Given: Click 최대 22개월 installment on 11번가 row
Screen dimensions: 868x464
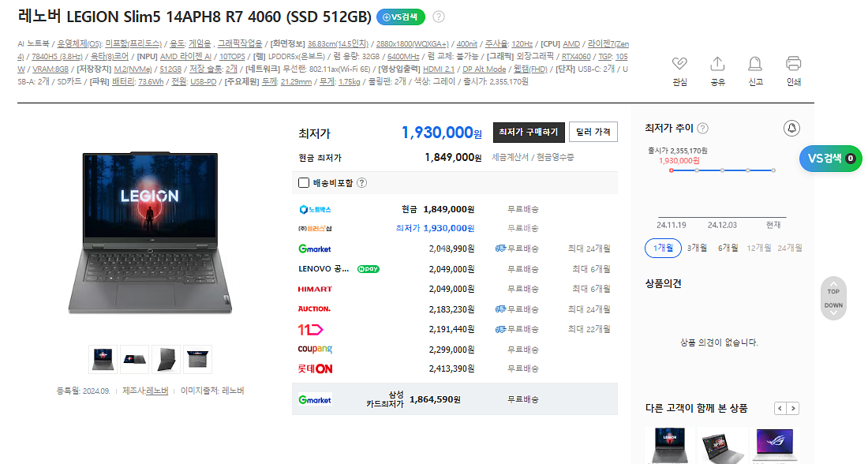Looking at the screenshot, I should (589, 329).
